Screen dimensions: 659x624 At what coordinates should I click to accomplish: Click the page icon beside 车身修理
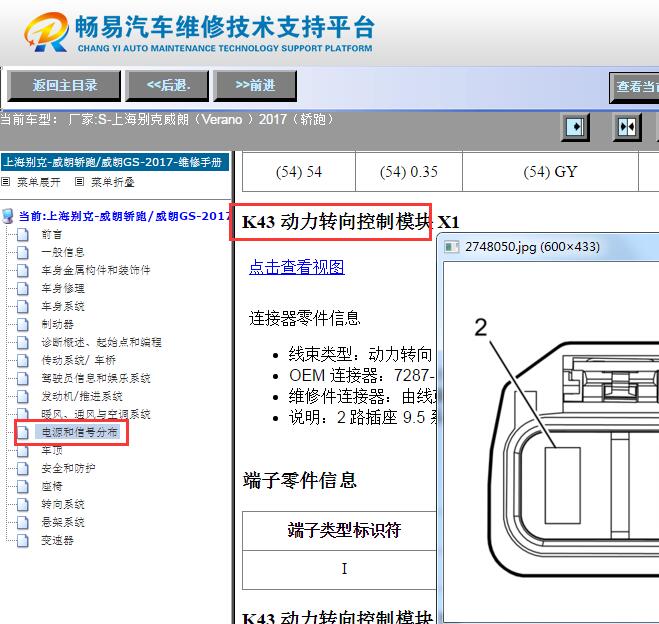tap(23, 289)
